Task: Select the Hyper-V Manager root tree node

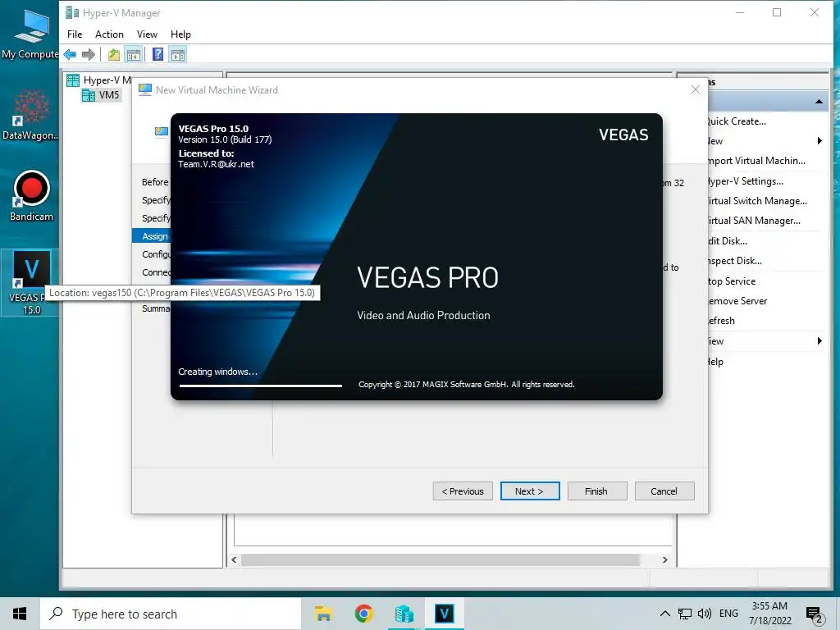Action: [99, 80]
